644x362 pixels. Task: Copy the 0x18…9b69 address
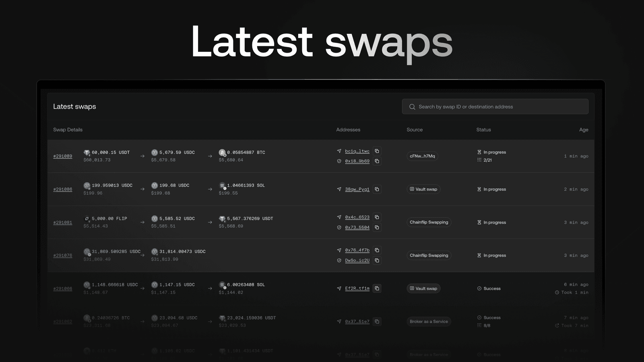377,161
